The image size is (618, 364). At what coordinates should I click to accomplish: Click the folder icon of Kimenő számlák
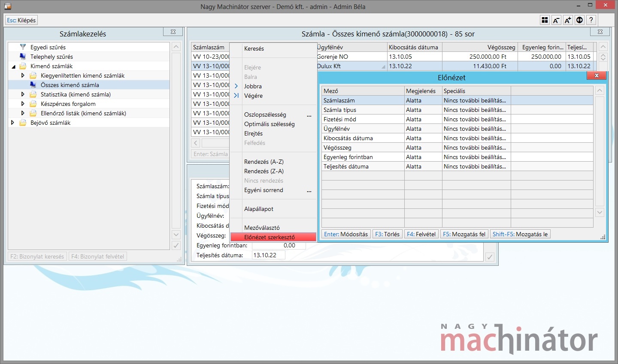pos(23,66)
